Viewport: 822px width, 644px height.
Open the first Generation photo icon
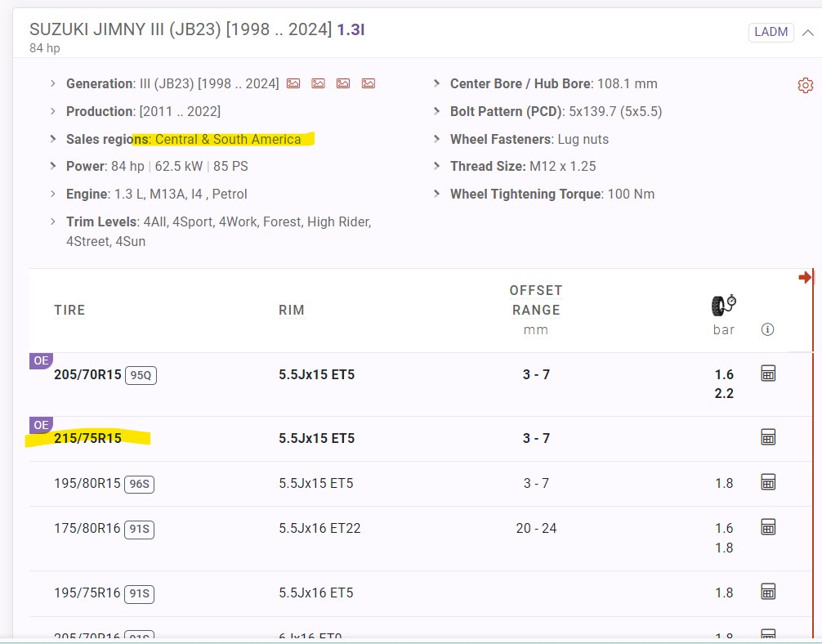[293, 83]
